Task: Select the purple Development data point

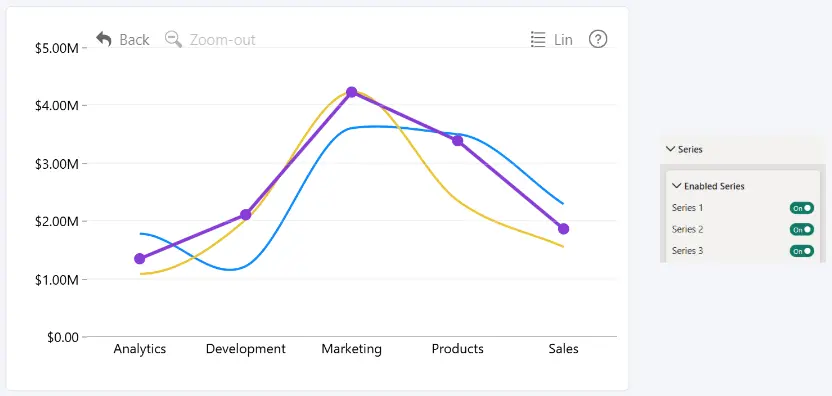Action: (x=246, y=214)
